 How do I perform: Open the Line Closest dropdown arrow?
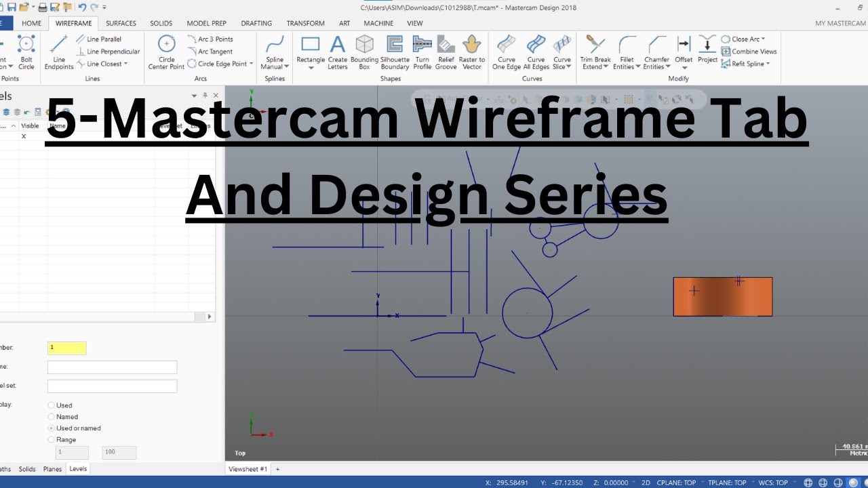pyautogui.click(x=125, y=64)
